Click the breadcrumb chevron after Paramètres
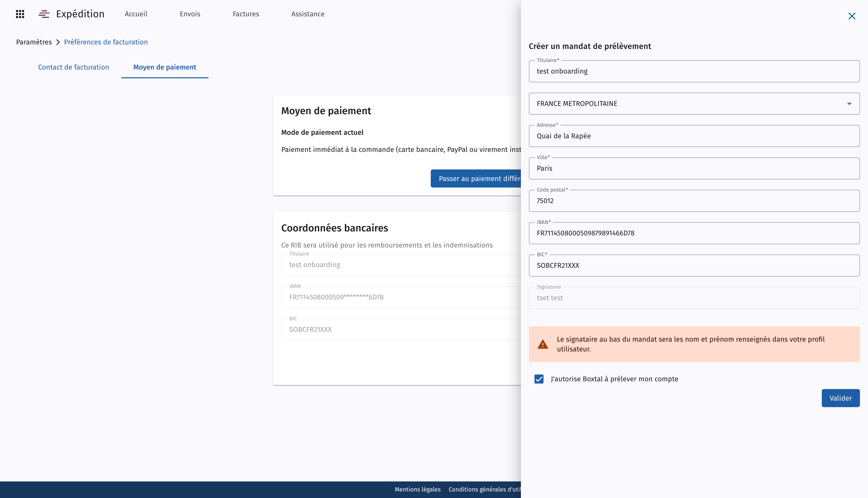Viewport: 868px width, 498px height. click(58, 42)
